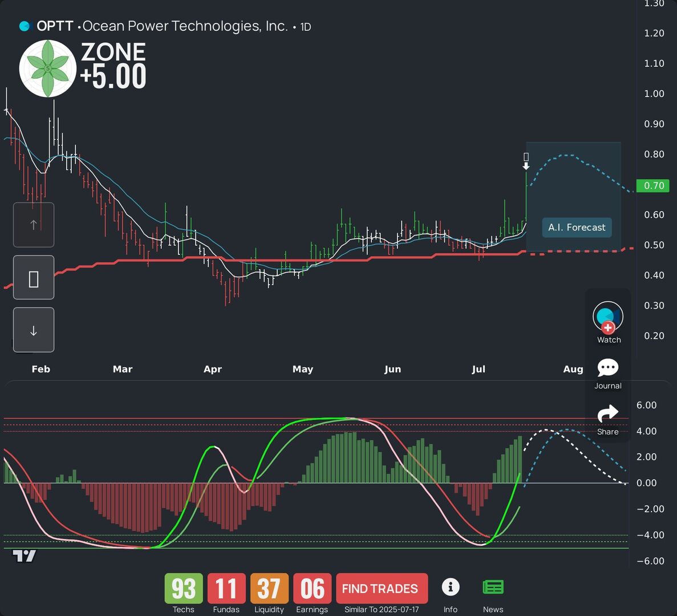Open the News icon
The image size is (677, 616).
coord(493,587)
